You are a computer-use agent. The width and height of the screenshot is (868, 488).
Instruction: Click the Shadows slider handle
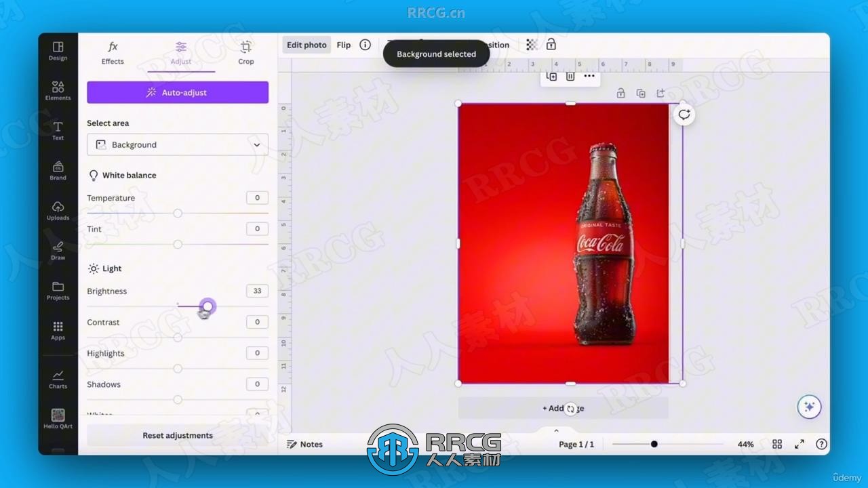coord(178,400)
